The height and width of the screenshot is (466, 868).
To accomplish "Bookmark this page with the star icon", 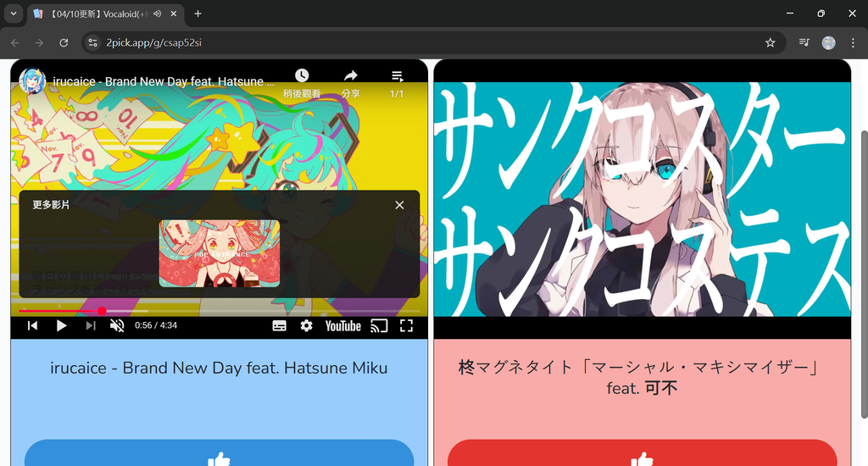I will (x=770, y=42).
